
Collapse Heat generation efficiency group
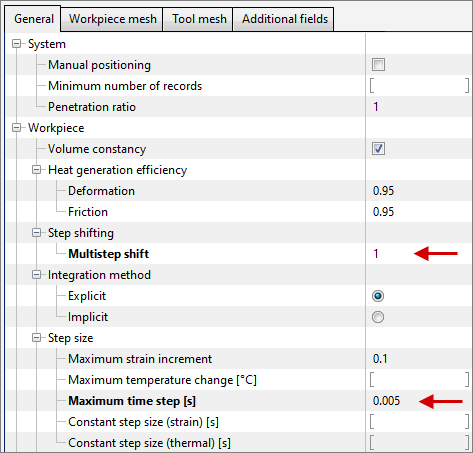pos(36,170)
